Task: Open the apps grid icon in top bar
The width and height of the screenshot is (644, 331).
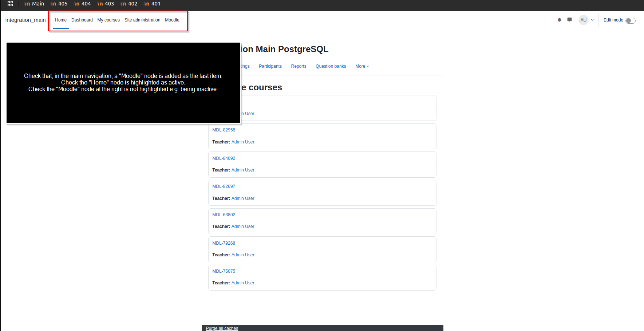Action: click(10, 4)
